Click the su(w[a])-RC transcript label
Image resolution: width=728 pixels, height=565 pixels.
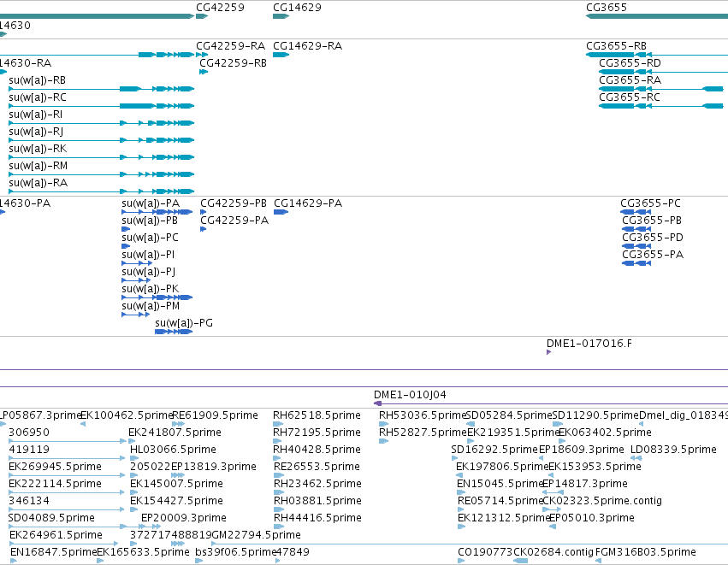pos(38,97)
